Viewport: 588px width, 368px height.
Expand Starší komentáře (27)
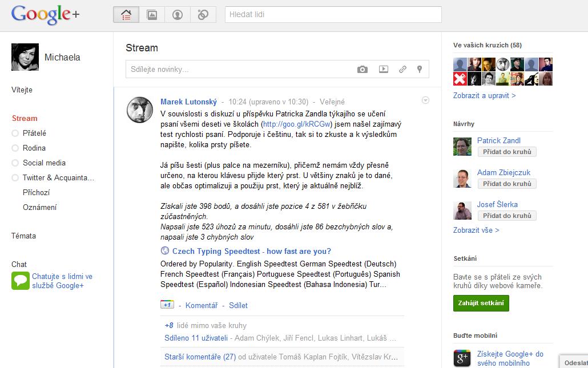tap(200, 357)
